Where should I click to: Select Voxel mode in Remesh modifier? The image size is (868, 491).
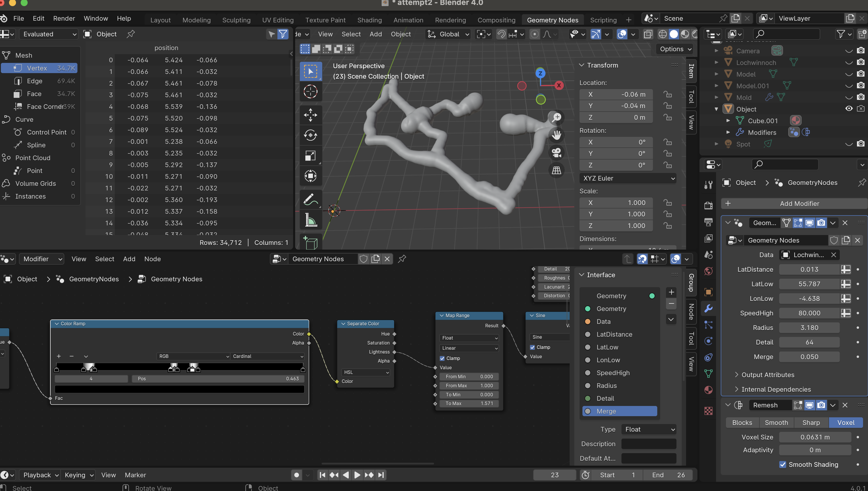(x=845, y=423)
